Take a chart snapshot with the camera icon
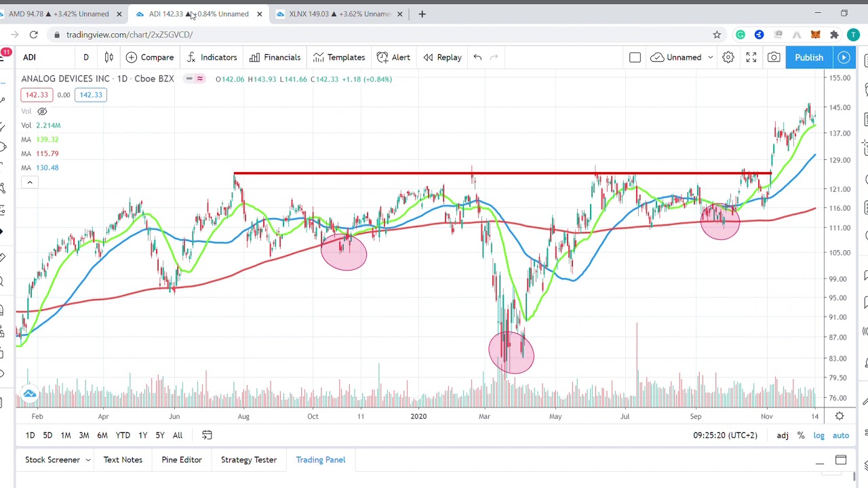This screenshot has height=488, width=868. [x=773, y=58]
